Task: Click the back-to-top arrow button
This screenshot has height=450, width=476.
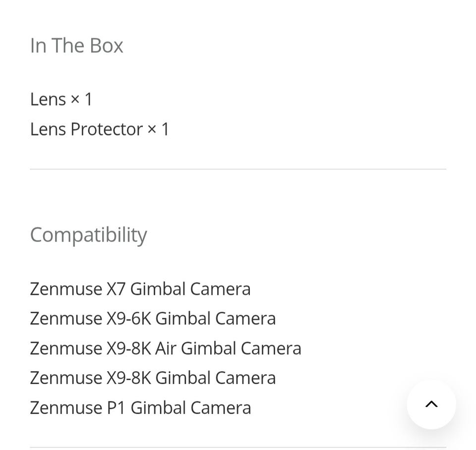Action: [431, 404]
